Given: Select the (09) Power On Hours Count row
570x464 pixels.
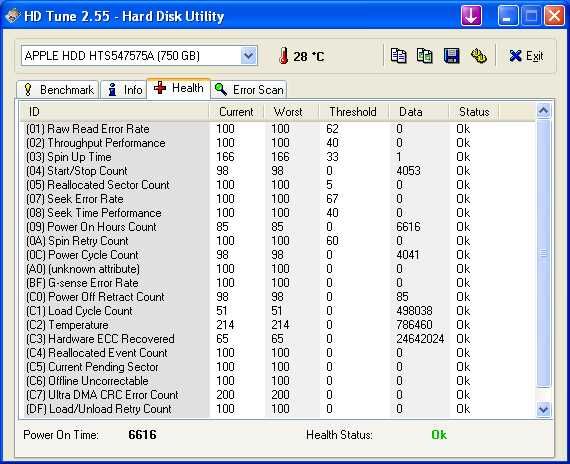Looking at the screenshot, I should pyautogui.click(x=278, y=227).
